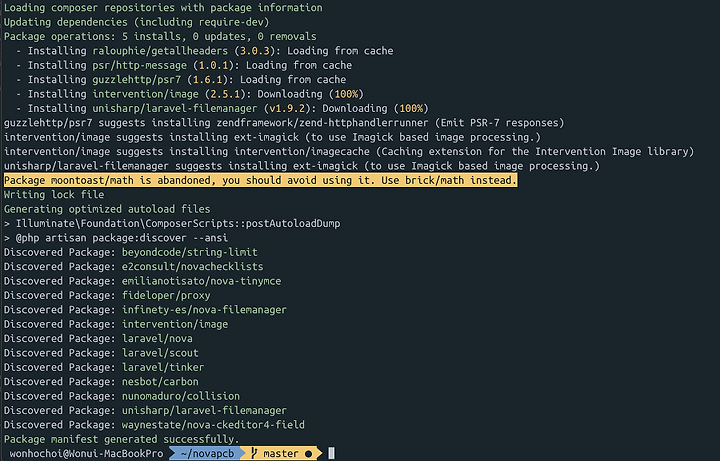Click the emilianotisato/nova-tinymce package

[201, 281]
